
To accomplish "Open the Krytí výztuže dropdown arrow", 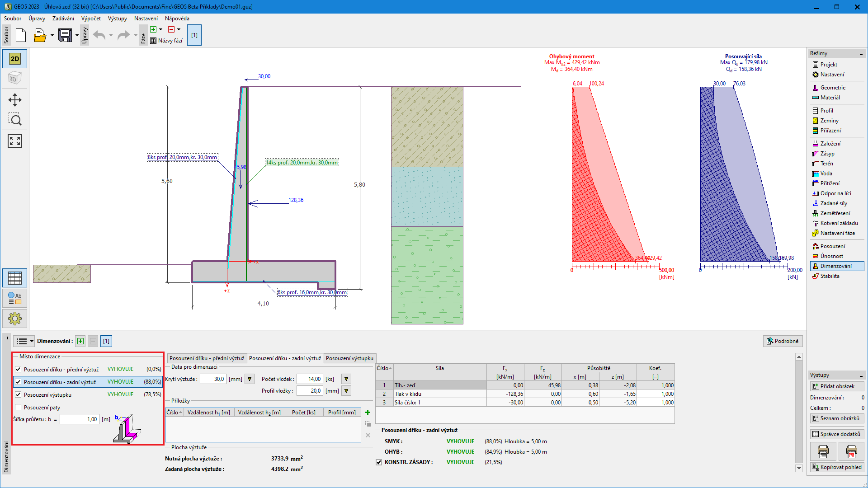I will point(250,379).
